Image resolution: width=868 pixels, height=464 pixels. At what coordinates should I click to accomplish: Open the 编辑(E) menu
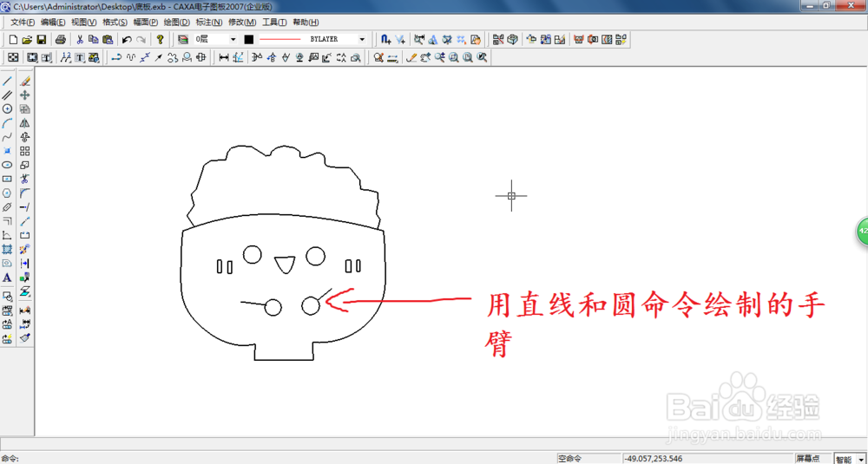tap(53, 23)
